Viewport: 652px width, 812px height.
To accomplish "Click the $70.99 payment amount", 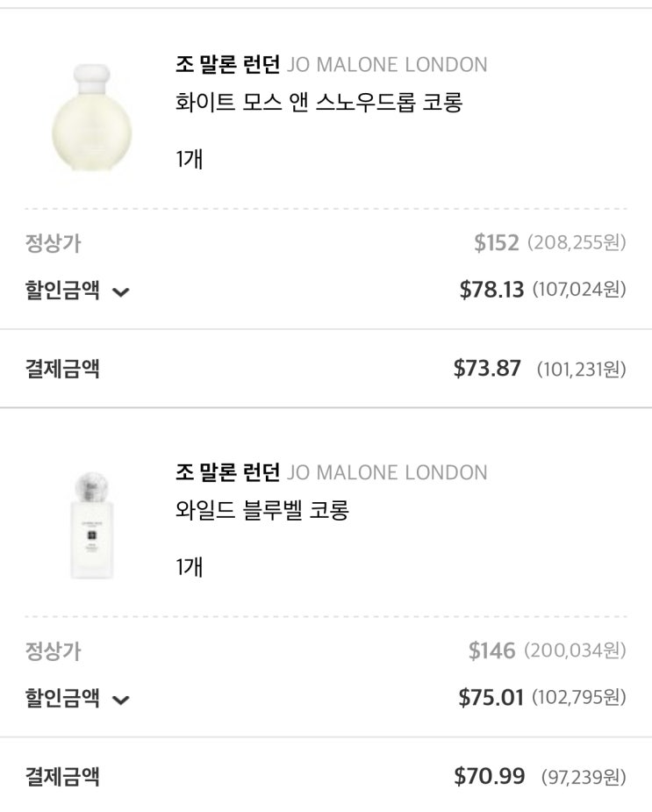I will (x=489, y=776).
